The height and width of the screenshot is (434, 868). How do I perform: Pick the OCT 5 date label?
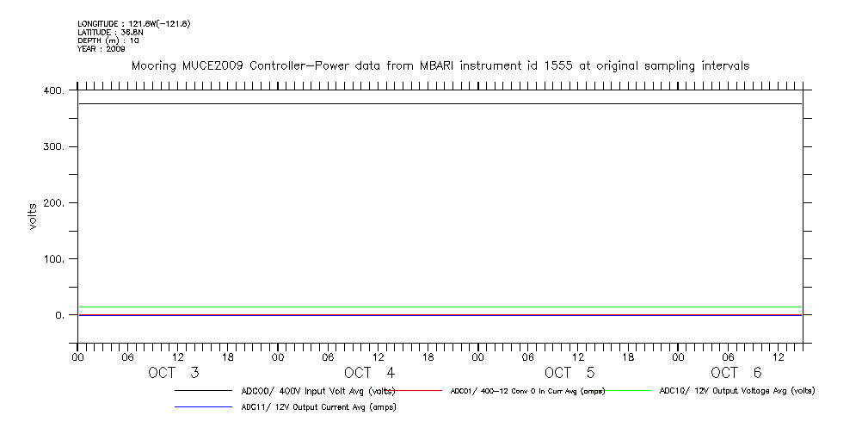click(x=569, y=373)
